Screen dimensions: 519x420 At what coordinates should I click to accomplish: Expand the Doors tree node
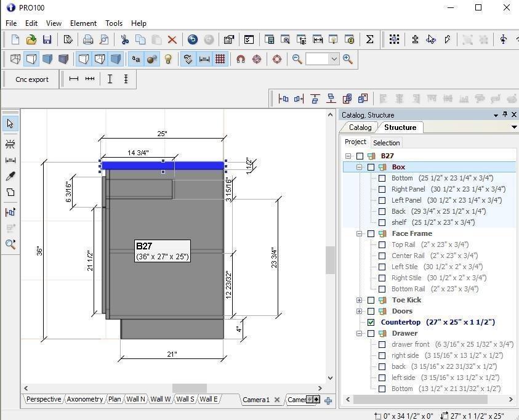[x=360, y=311]
